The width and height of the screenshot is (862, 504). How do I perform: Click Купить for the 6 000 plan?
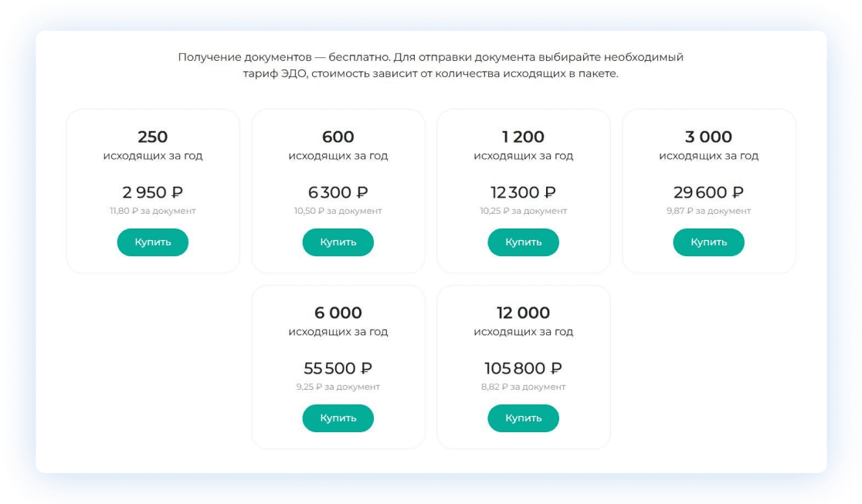338,418
